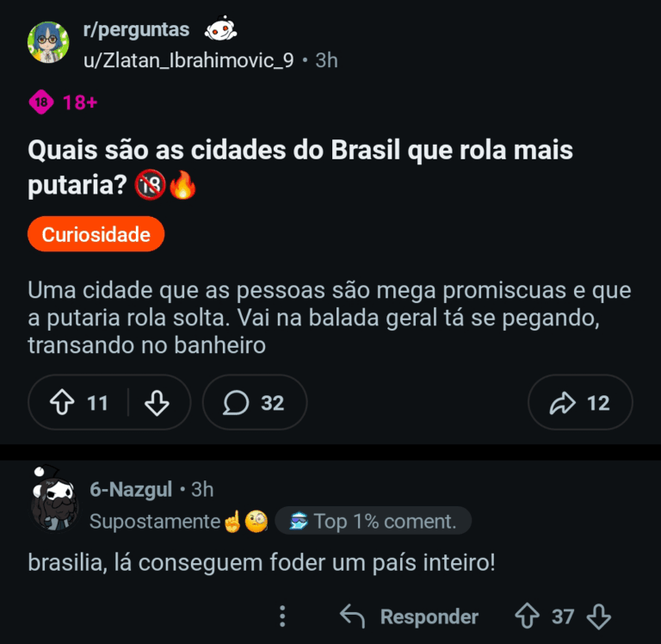Open u/Zlatan_Ibrahimovic_9 profile

click(x=188, y=60)
